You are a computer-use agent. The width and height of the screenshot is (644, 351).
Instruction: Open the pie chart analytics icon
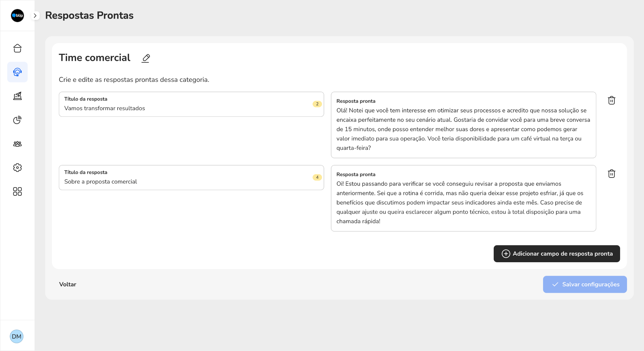tap(17, 120)
